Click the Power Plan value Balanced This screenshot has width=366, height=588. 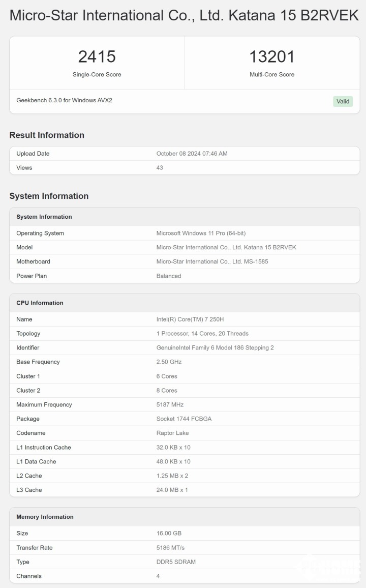[x=169, y=276]
